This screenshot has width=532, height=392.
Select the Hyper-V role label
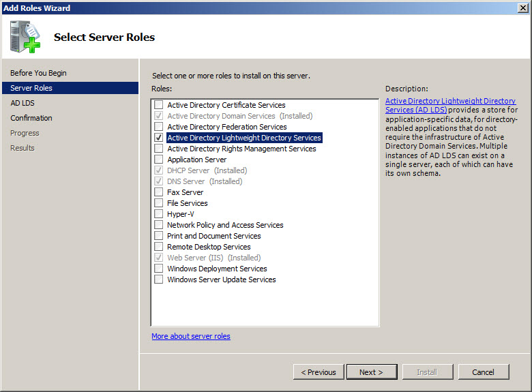(x=181, y=214)
